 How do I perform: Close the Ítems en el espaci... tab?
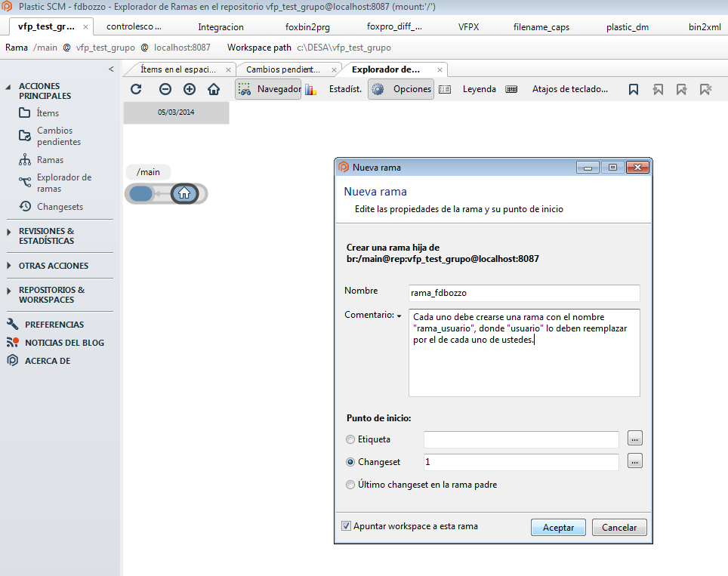[x=228, y=69]
